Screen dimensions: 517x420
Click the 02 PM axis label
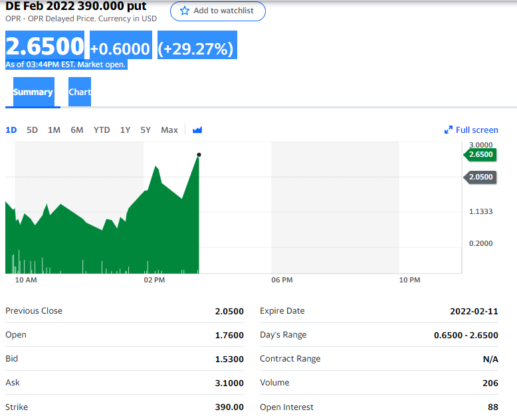[x=154, y=280]
